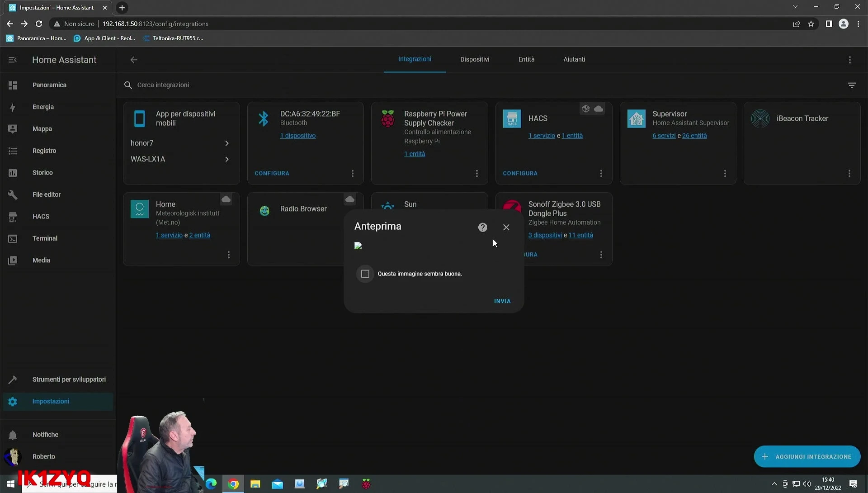Viewport: 868px width, 493px height.
Task: Focus the Cerca integrazioni search field
Action: 479,85
